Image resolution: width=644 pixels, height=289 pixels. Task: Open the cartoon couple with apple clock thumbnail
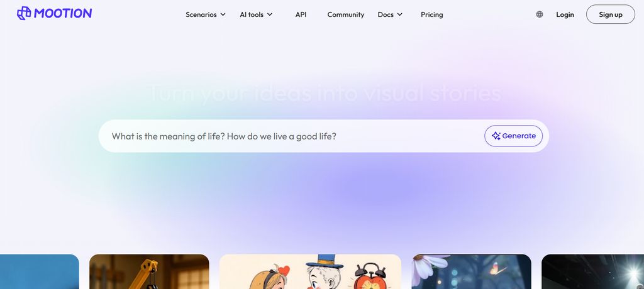[310, 272]
